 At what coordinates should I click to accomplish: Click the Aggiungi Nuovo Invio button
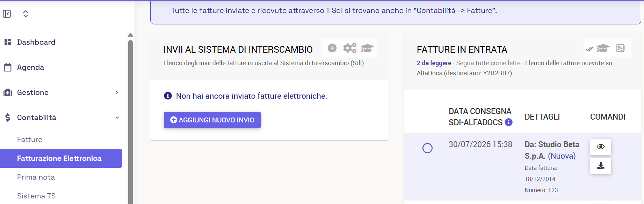(x=212, y=120)
